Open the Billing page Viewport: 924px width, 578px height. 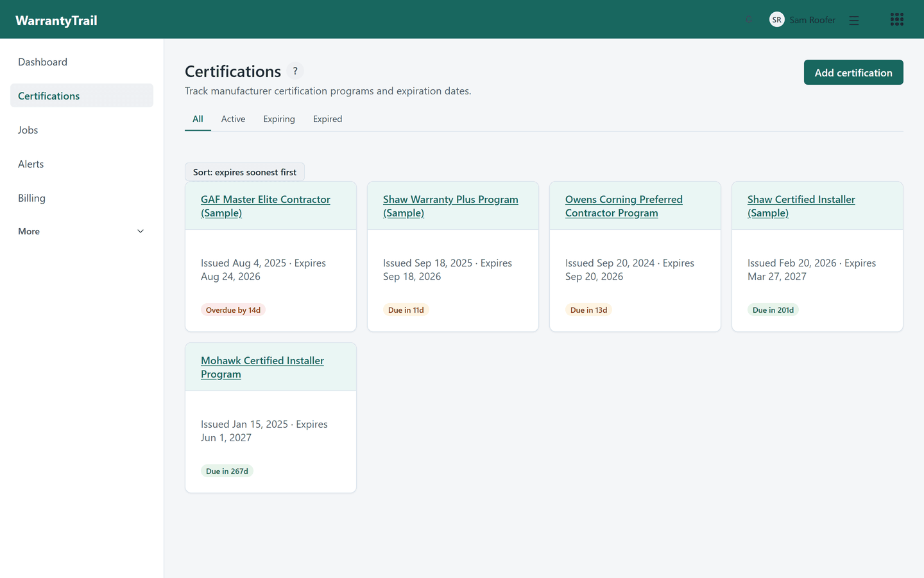click(81, 198)
